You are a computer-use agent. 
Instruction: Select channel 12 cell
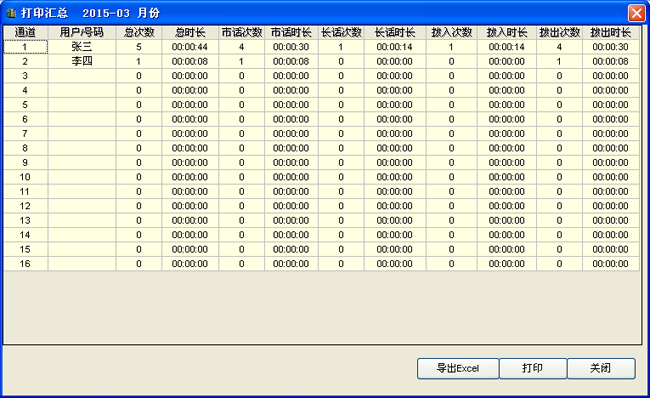(25, 206)
